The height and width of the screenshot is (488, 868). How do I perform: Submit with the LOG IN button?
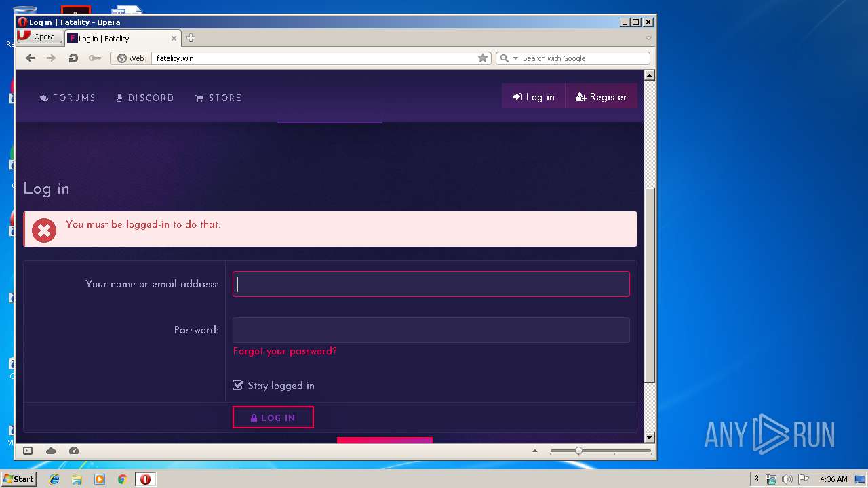tap(273, 418)
